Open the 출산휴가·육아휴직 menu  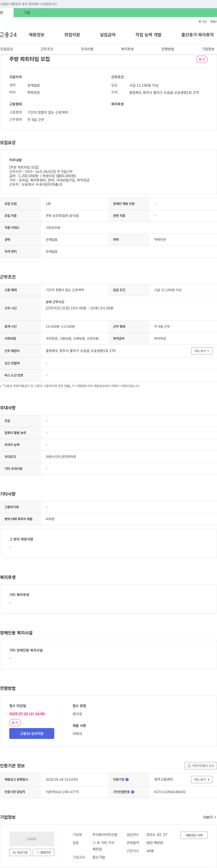tap(197, 35)
